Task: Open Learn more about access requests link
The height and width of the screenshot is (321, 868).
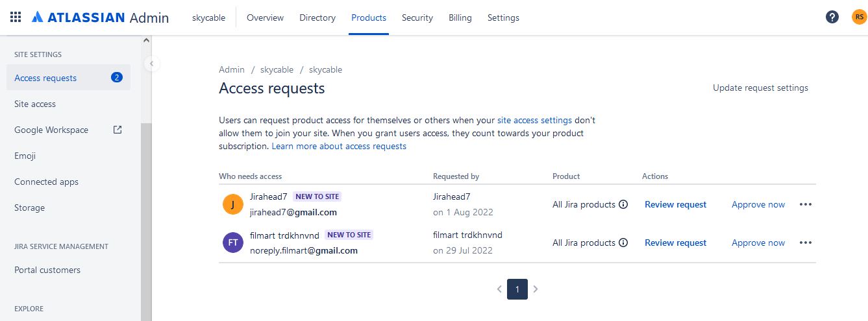Action: [x=339, y=146]
